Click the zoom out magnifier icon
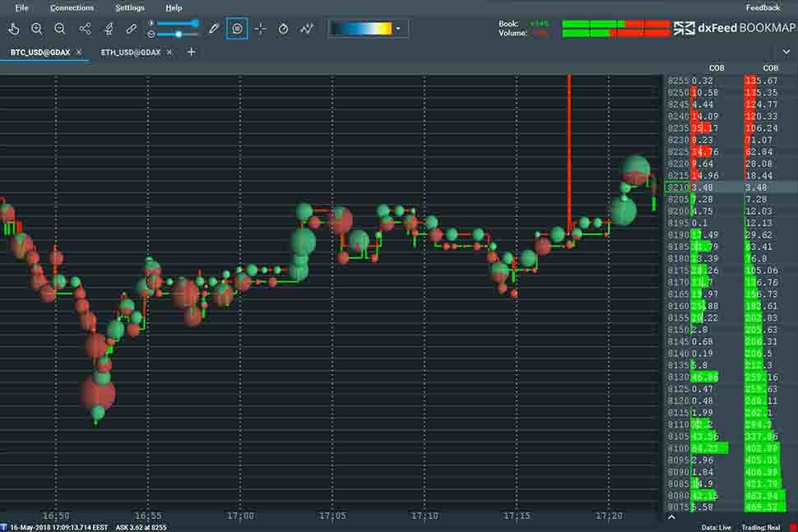This screenshot has width=798, height=532. pyautogui.click(x=60, y=29)
